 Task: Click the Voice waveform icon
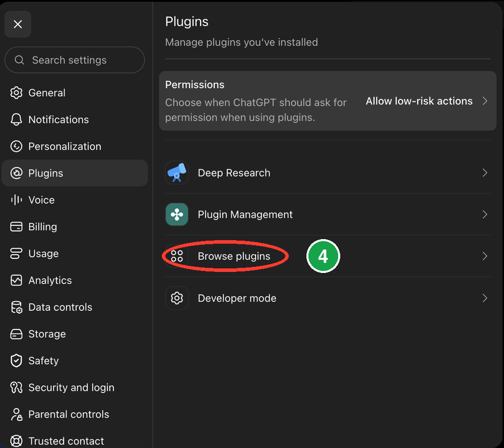pos(17,200)
